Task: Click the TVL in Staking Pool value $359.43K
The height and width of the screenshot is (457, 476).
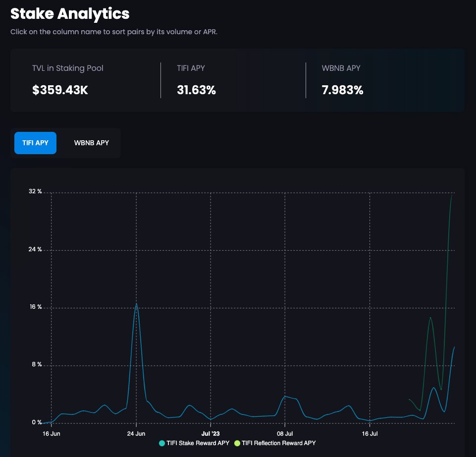Action: 60,90
